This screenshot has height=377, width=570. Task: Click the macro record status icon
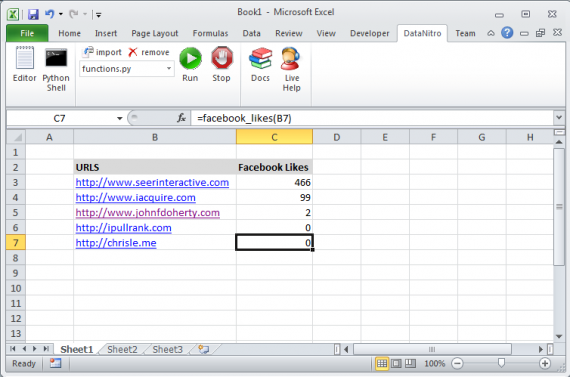[x=55, y=363]
